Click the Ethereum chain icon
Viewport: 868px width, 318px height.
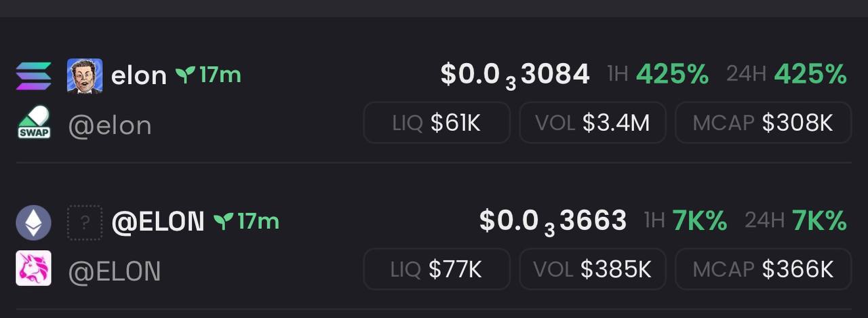point(33,222)
